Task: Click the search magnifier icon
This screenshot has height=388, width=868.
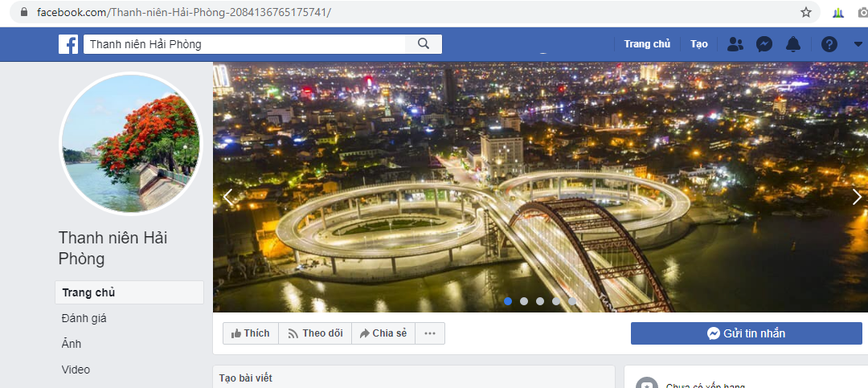Action: click(x=424, y=44)
